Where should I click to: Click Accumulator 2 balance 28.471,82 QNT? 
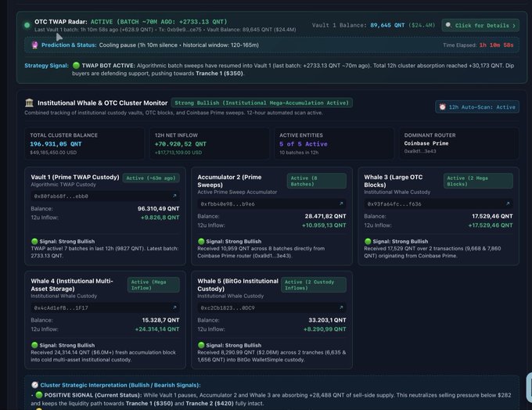click(x=325, y=216)
